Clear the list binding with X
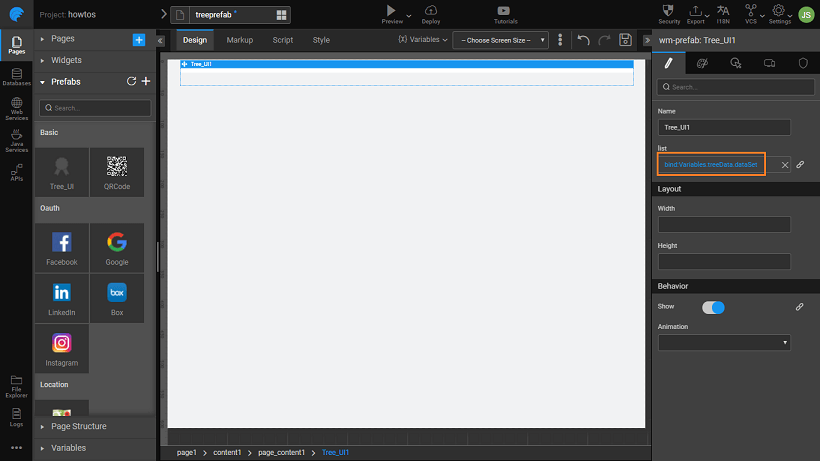This screenshot has height=461, width=820. [x=785, y=164]
